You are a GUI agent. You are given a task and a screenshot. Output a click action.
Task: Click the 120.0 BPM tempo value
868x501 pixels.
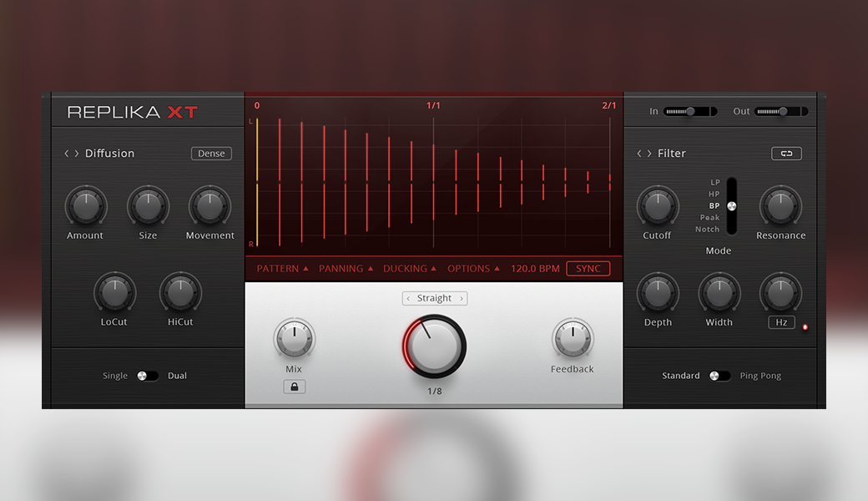(x=535, y=269)
